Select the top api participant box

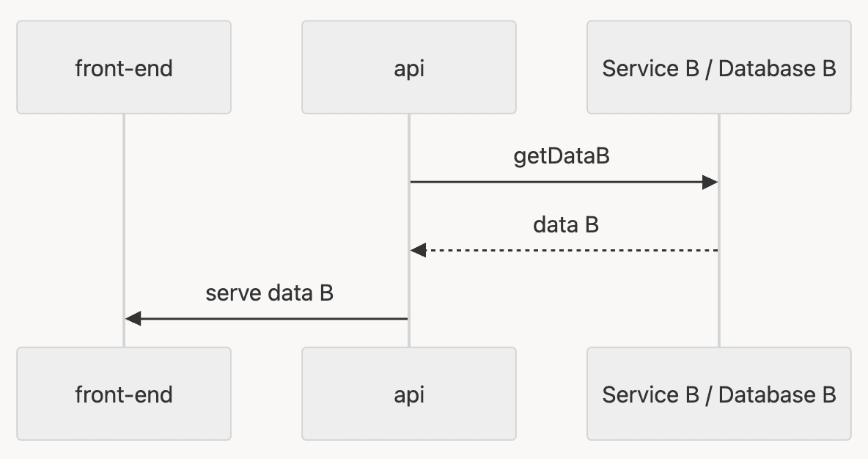click(408, 67)
